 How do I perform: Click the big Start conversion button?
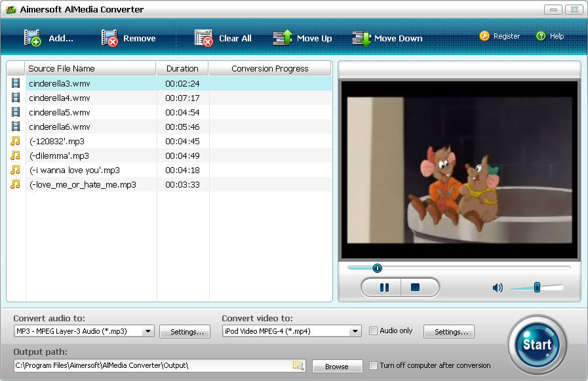coord(538,344)
